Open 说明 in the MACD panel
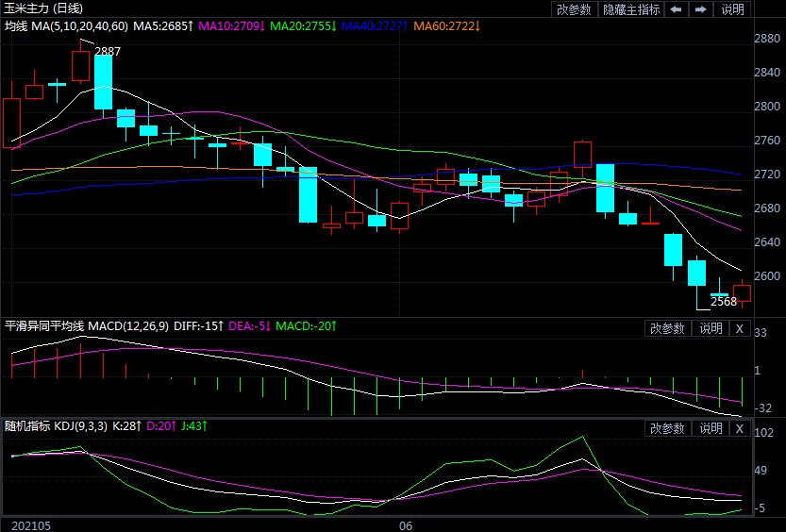 click(x=711, y=328)
